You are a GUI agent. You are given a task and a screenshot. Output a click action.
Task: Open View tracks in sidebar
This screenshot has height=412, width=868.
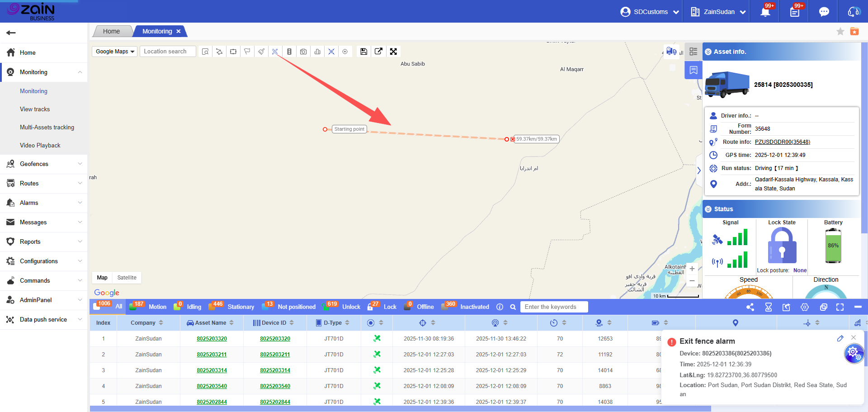tap(35, 109)
